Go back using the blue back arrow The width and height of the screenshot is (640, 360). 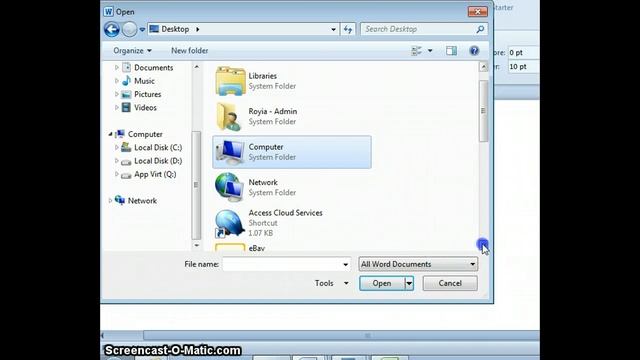[111, 29]
